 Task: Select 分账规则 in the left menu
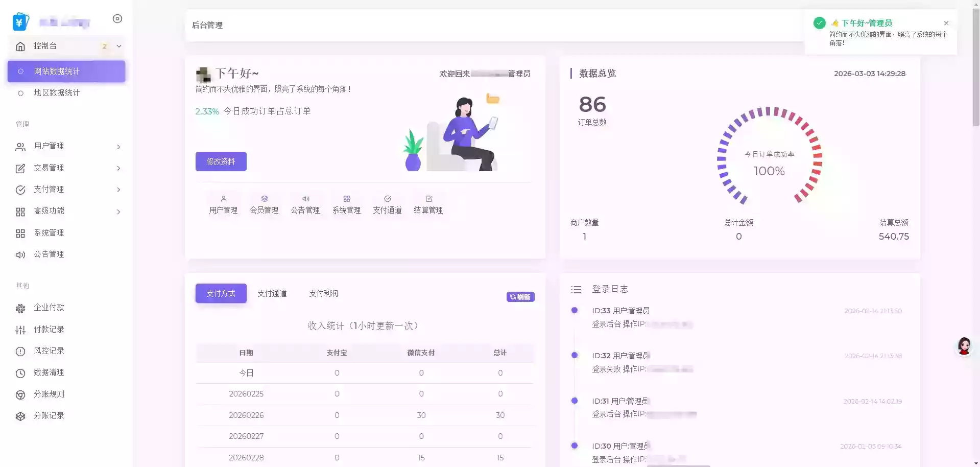tap(50, 394)
